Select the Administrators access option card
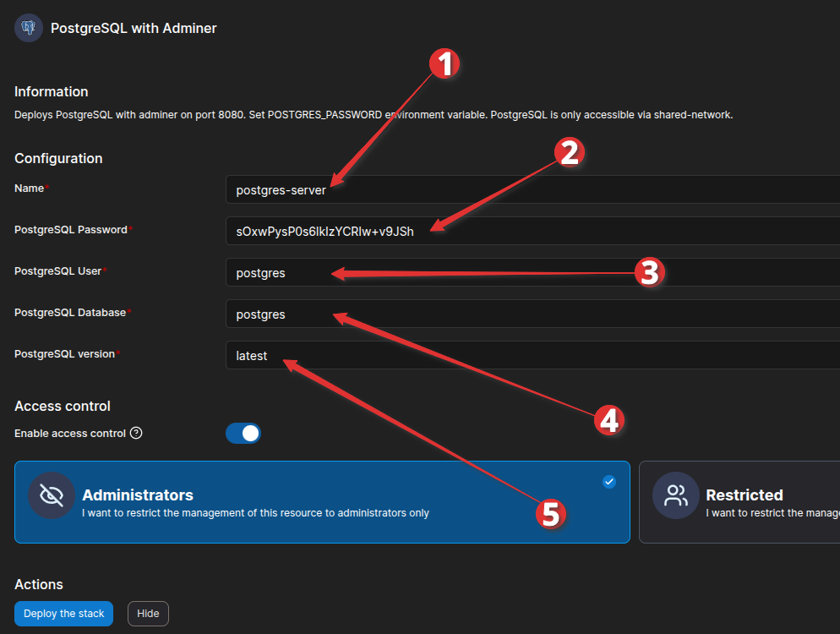The width and height of the screenshot is (840, 634). tap(322, 502)
